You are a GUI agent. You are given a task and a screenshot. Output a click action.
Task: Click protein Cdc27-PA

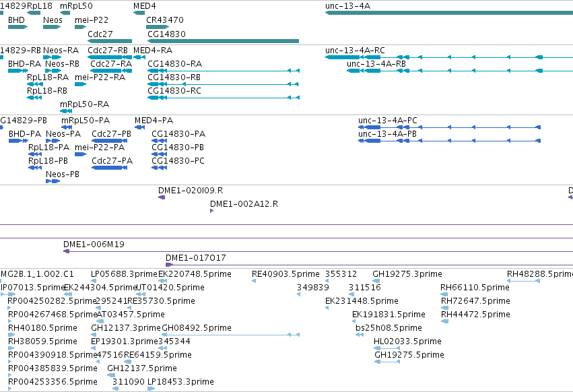[x=110, y=168]
